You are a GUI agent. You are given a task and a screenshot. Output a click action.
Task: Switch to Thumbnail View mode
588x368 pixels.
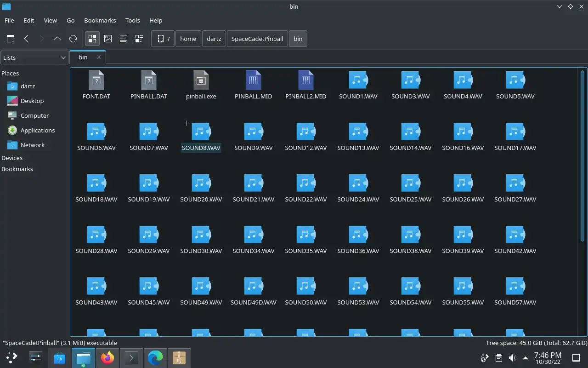click(x=108, y=39)
